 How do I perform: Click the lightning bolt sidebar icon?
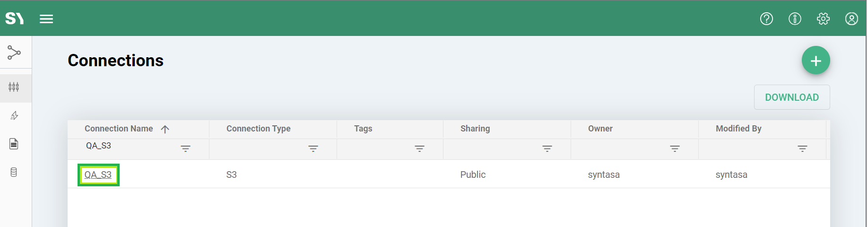click(14, 116)
